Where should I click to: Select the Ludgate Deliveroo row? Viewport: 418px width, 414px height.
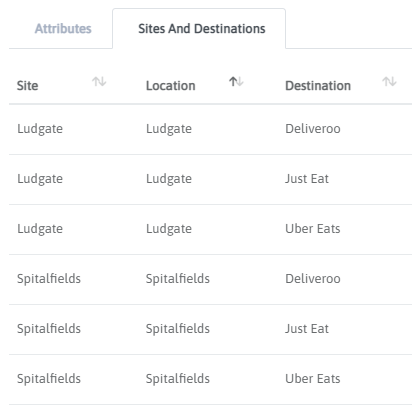coord(210,129)
